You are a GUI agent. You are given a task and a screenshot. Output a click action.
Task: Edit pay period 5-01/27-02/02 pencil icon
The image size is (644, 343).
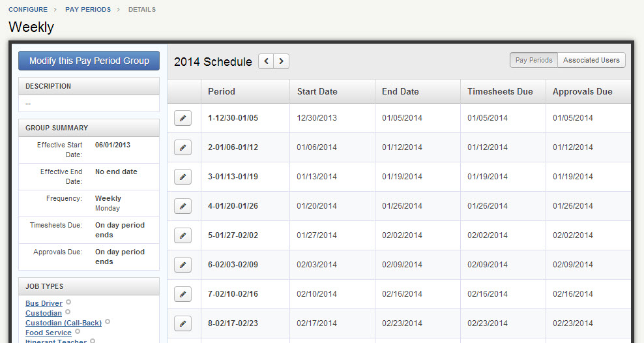pos(183,235)
